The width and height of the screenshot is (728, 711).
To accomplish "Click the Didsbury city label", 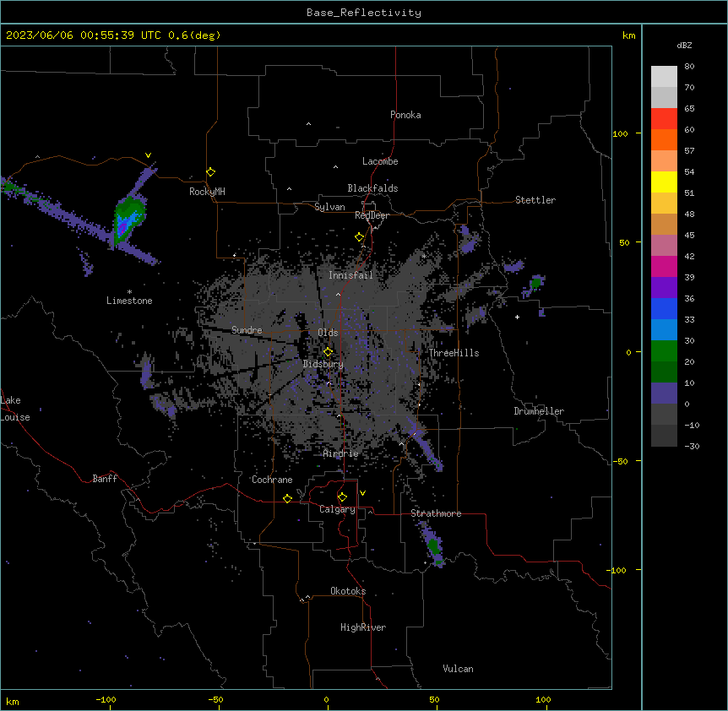I will tap(323, 364).
